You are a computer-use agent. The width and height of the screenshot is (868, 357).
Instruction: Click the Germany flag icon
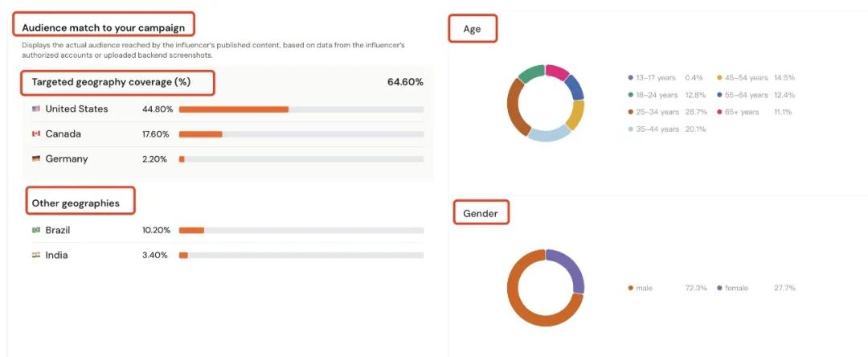tap(35, 158)
